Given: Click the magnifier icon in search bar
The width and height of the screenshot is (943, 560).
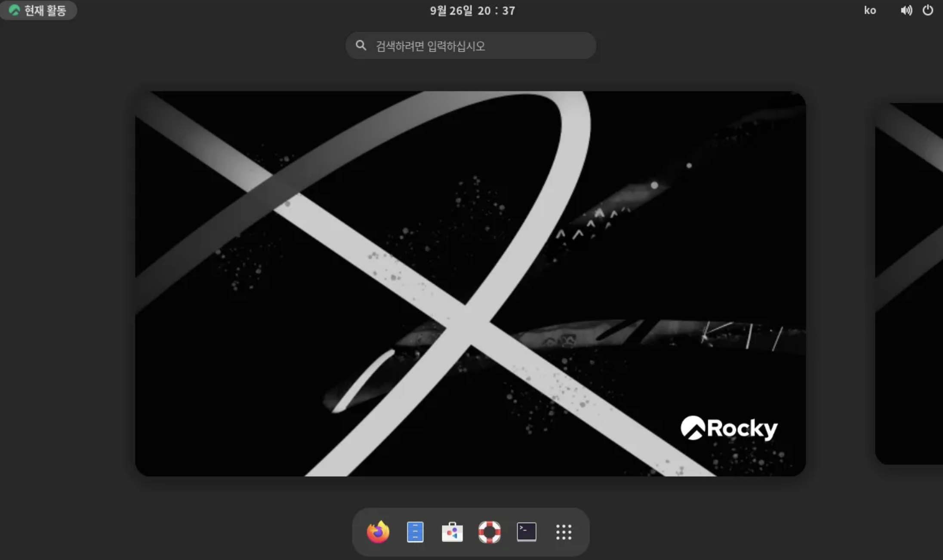Looking at the screenshot, I should pos(361,46).
